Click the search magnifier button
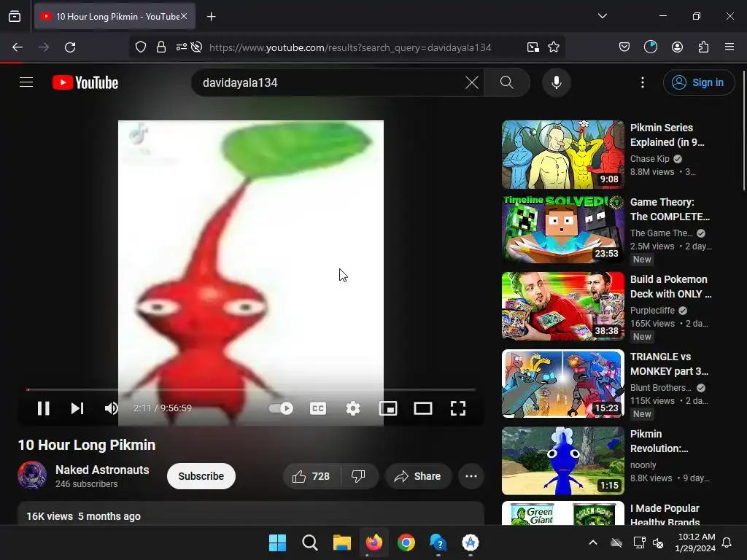 (507, 82)
